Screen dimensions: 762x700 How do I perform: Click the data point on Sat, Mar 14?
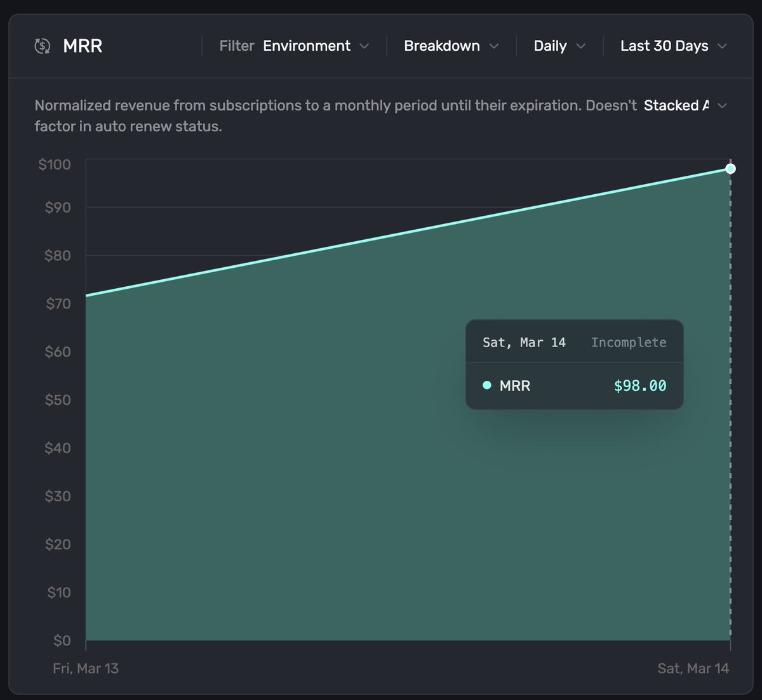(x=730, y=168)
